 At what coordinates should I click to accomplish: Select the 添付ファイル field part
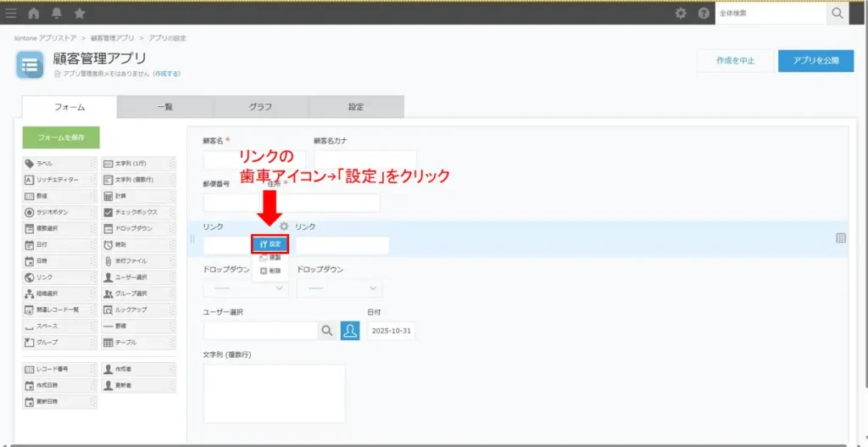[139, 261]
